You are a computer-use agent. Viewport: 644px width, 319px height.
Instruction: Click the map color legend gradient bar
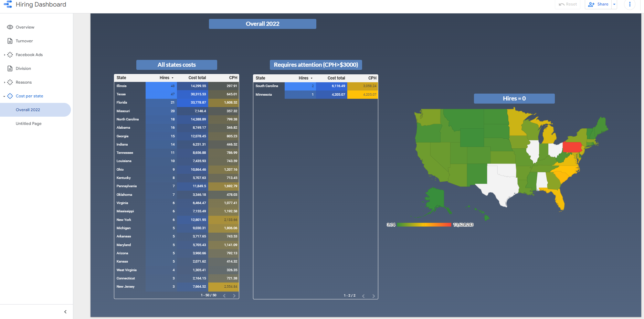(424, 225)
